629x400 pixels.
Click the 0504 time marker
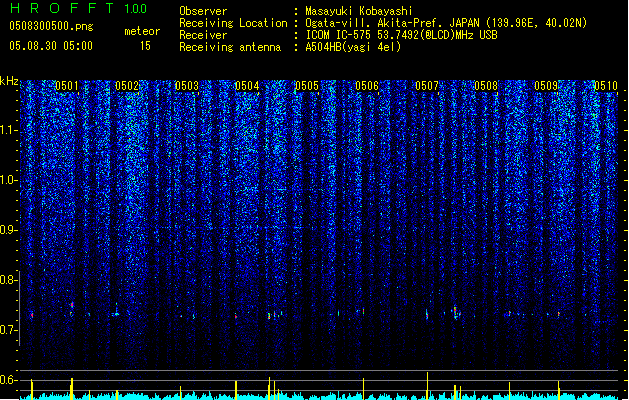coord(247,86)
